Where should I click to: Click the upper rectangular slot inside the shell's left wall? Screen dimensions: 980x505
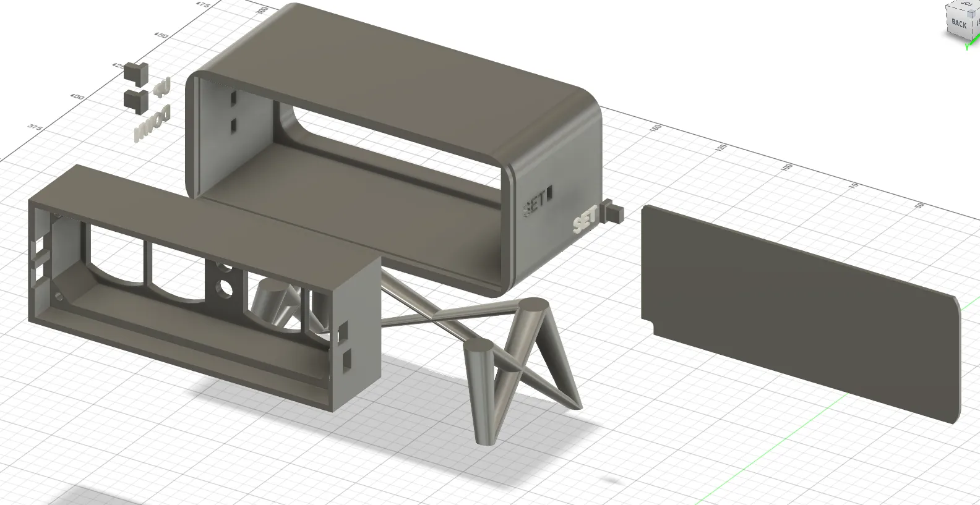pos(233,98)
